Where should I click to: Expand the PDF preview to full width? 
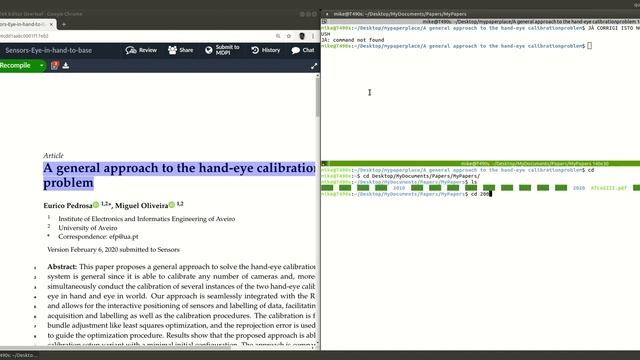[x=314, y=66]
